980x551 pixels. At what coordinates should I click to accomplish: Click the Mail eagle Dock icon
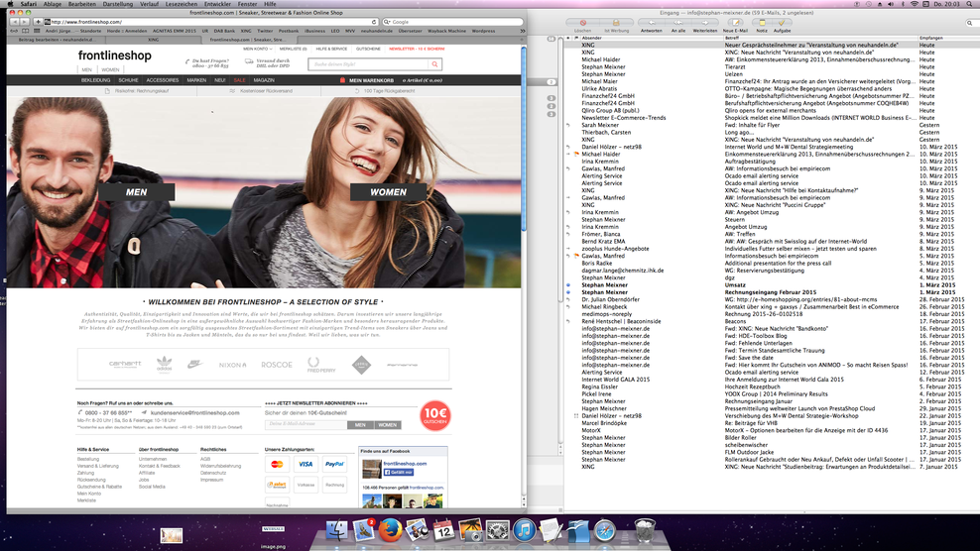pos(364,530)
